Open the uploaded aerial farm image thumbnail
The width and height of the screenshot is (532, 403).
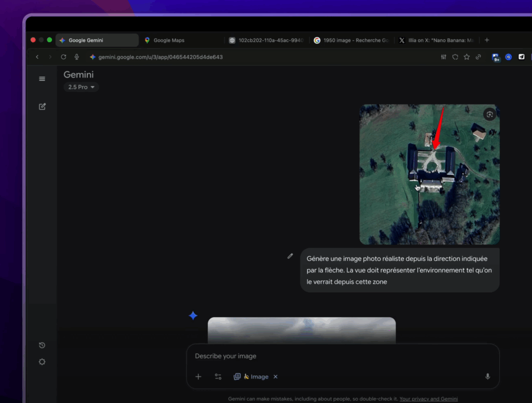click(x=429, y=174)
